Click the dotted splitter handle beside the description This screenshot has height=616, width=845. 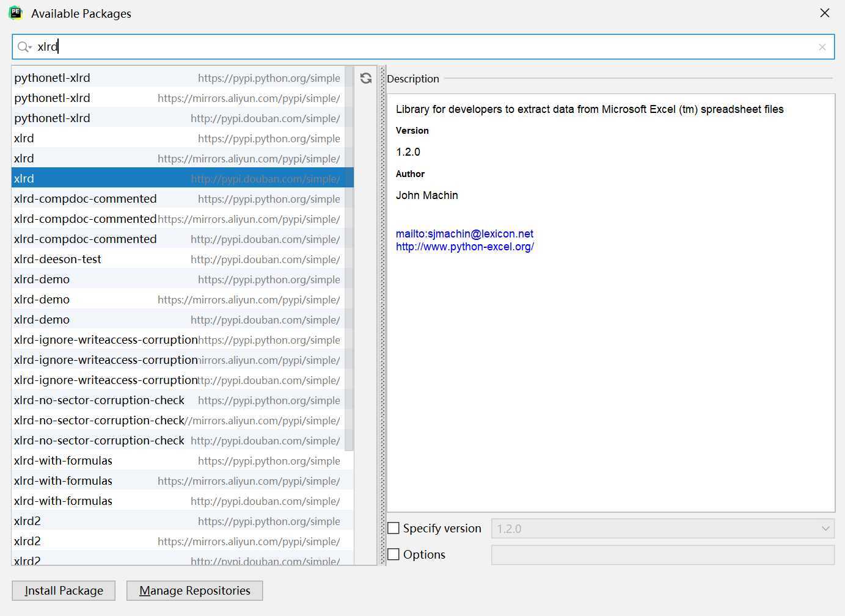[383, 315]
